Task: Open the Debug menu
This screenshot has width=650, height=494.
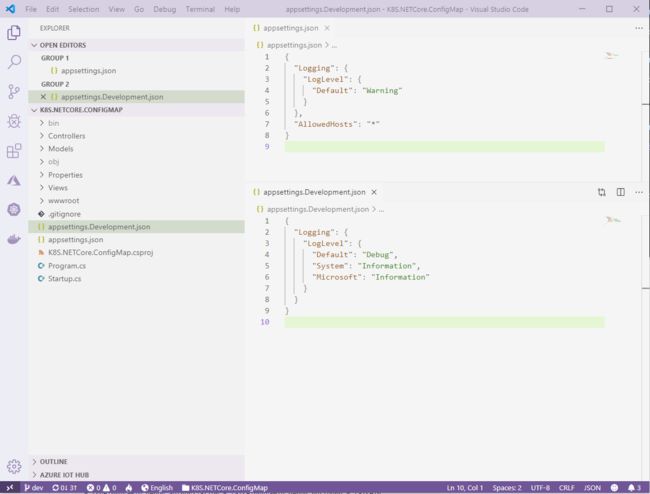Action: point(165,9)
